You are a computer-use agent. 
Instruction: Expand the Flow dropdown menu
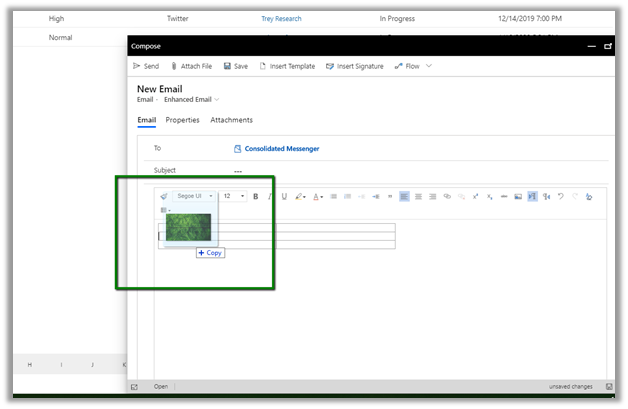tap(429, 66)
